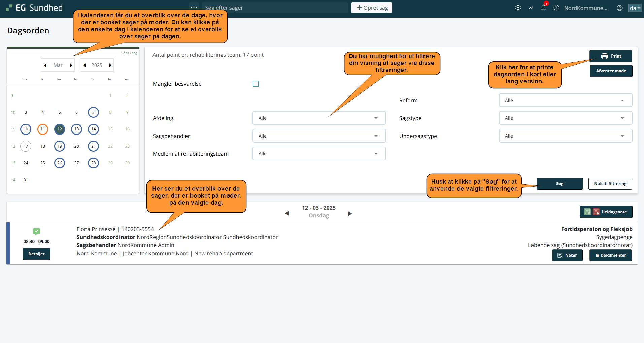Viewport: 644px width, 343px height.
Task: Click the Søg filter button
Action: pyautogui.click(x=560, y=184)
